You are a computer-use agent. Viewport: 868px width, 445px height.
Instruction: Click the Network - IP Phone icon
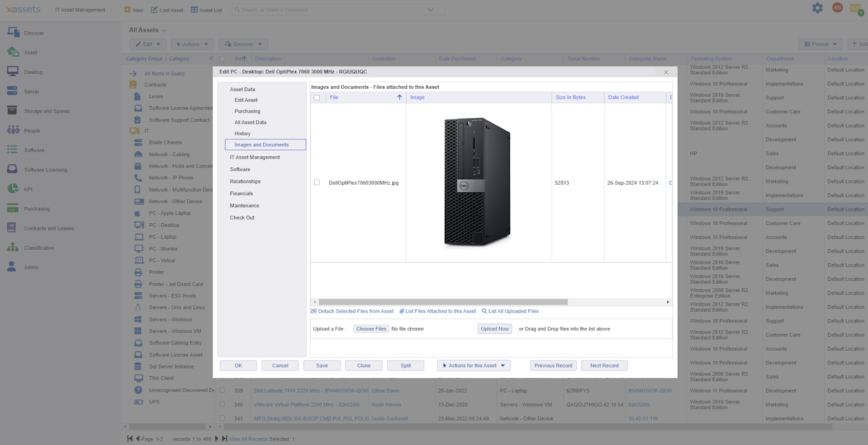138,178
